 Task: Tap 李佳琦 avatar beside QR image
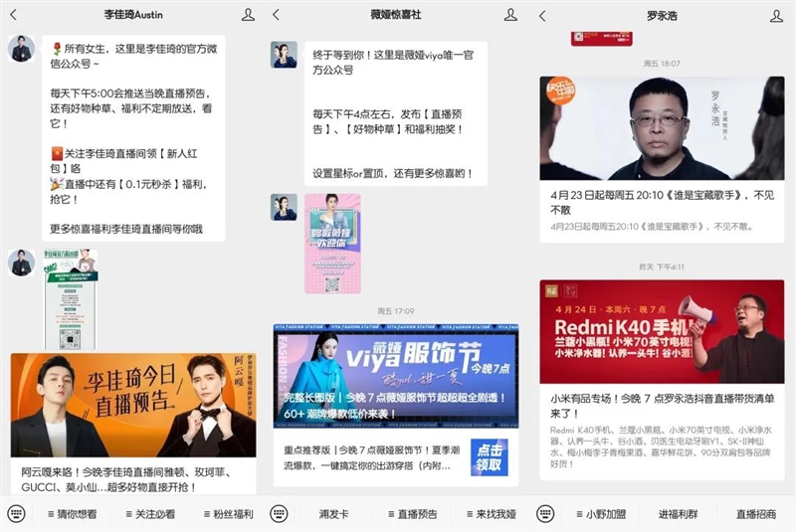21,263
